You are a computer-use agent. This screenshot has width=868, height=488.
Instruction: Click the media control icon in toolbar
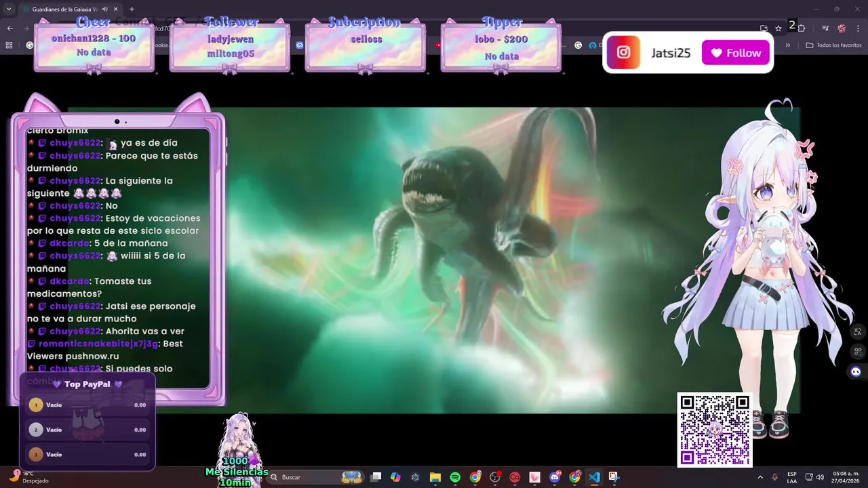point(825,28)
